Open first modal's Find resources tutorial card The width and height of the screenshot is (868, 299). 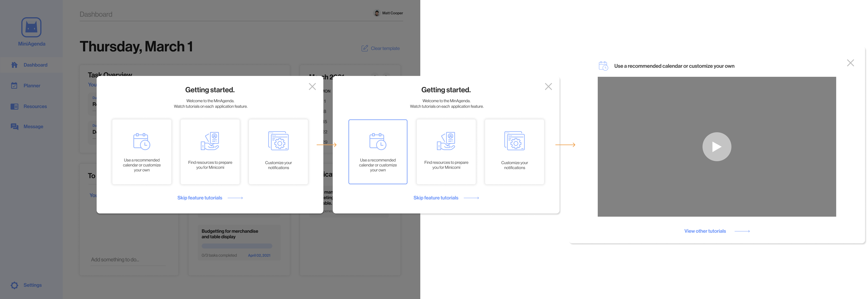(210, 152)
